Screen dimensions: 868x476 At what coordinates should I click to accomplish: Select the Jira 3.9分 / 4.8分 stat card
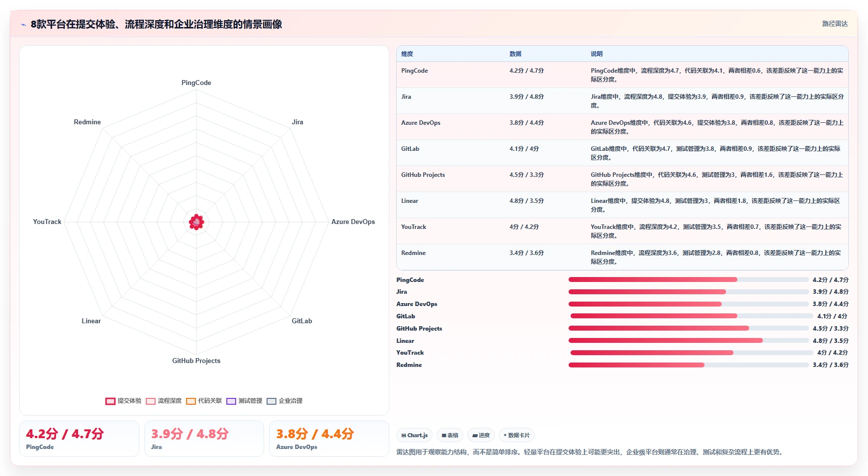pos(204,439)
